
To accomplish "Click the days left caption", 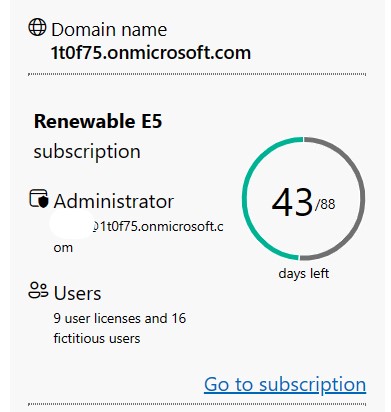I will pyautogui.click(x=304, y=273).
